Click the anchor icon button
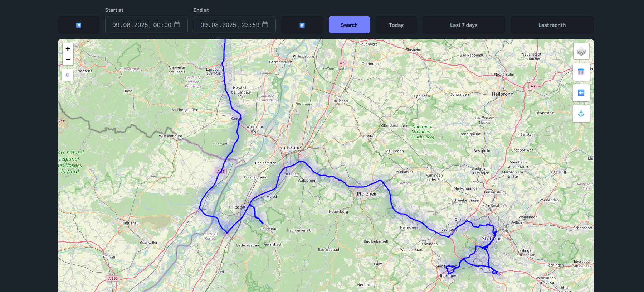 (x=581, y=114)
